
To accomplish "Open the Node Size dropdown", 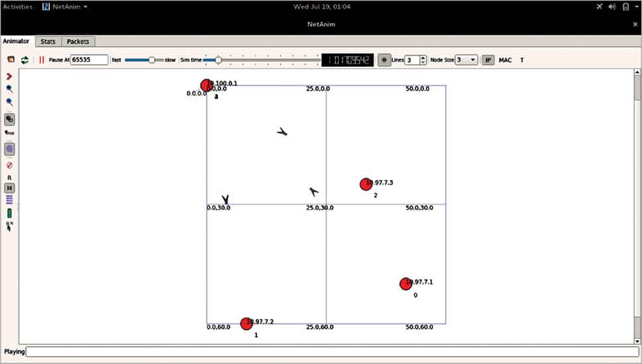I will tap(466, 60).
